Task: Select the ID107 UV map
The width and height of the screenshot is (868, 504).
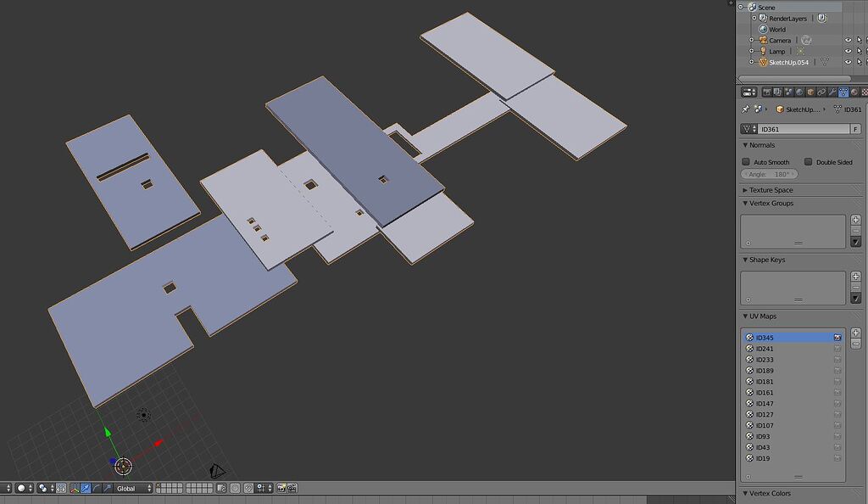Action: pos(793,425)
